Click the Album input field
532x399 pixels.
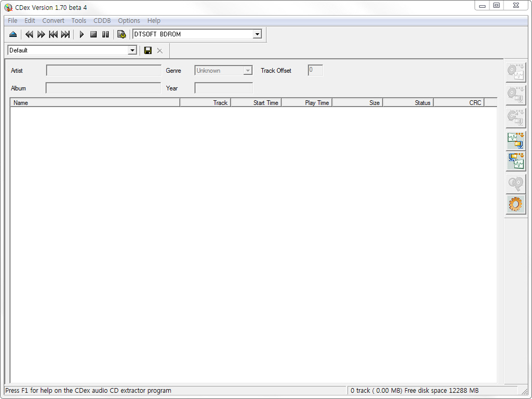point(103,88)
